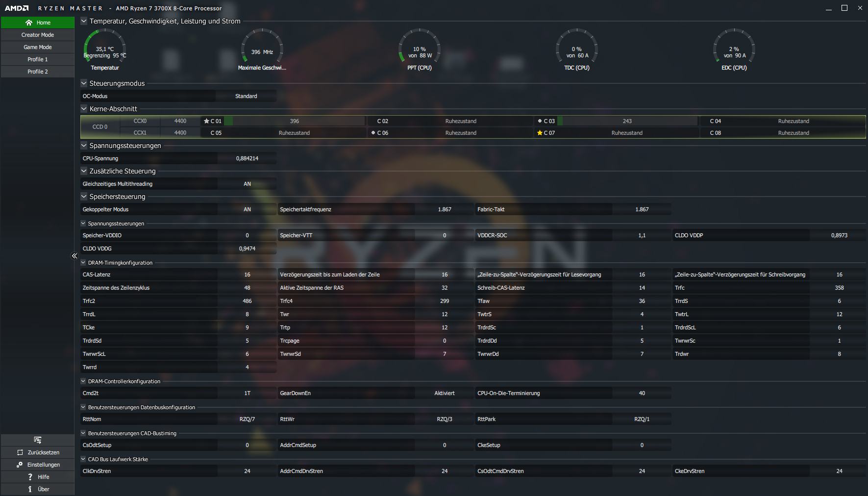
Task: Click ClkDrvStren value 24
Action: click(x=247, y=471)
